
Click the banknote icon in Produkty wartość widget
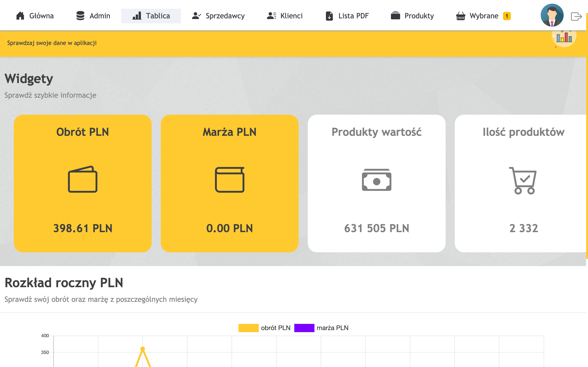(376, 180)
